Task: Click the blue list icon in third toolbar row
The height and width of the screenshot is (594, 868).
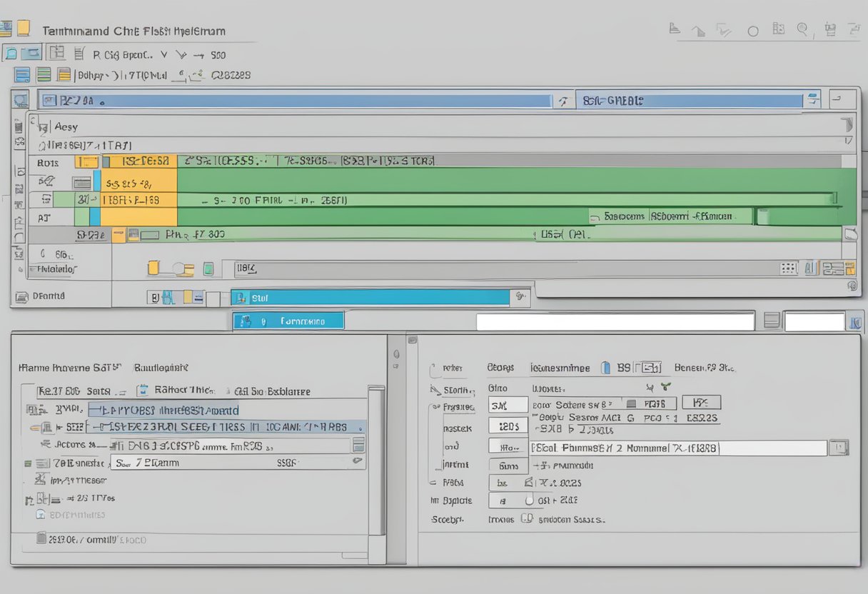Action: (22, 74)
